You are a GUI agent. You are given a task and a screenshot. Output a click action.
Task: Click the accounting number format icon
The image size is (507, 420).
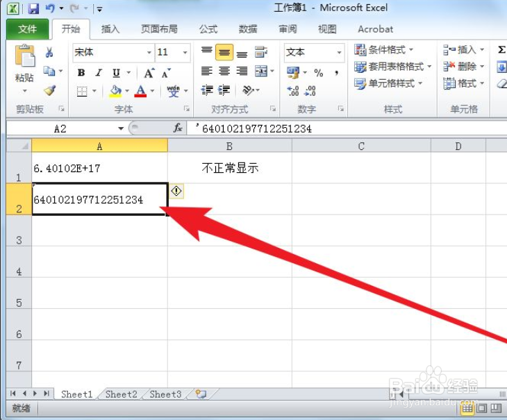tap(293, 73)
